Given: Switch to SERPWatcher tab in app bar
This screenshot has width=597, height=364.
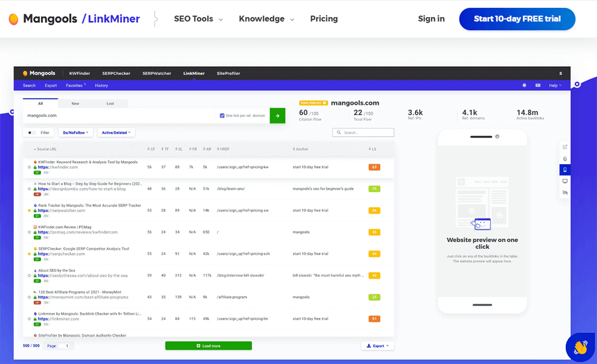Looking at the screenshot, I should pyautogui.click(x=157, y=73).
